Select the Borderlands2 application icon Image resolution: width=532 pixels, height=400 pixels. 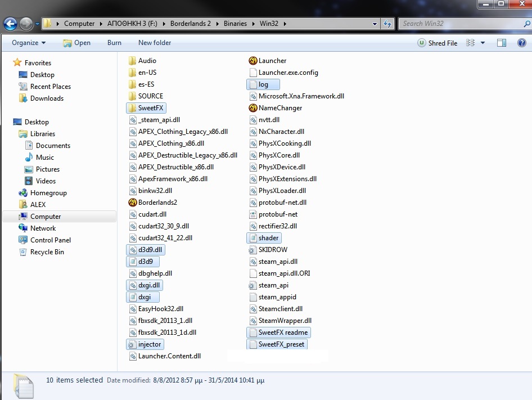[132, 203]
